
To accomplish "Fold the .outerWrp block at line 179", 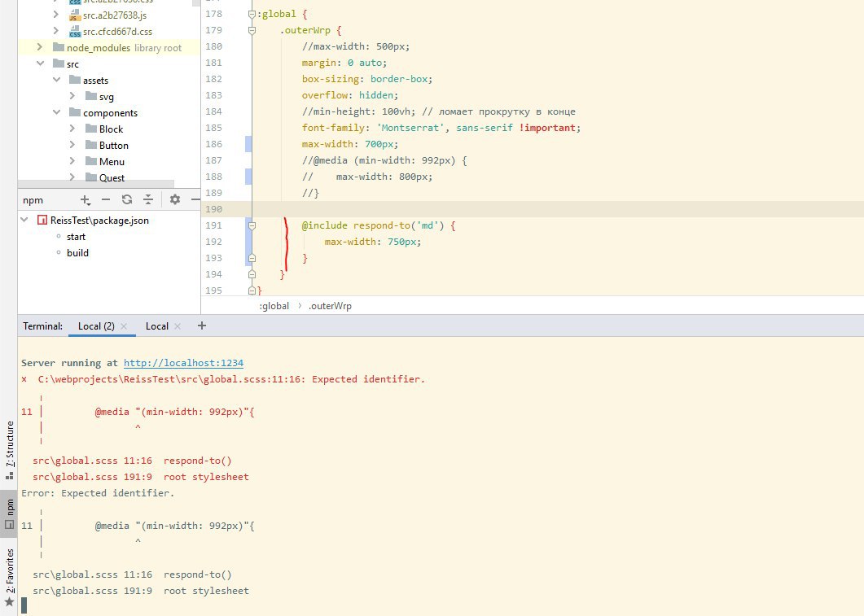I will [x=252, y=31].
